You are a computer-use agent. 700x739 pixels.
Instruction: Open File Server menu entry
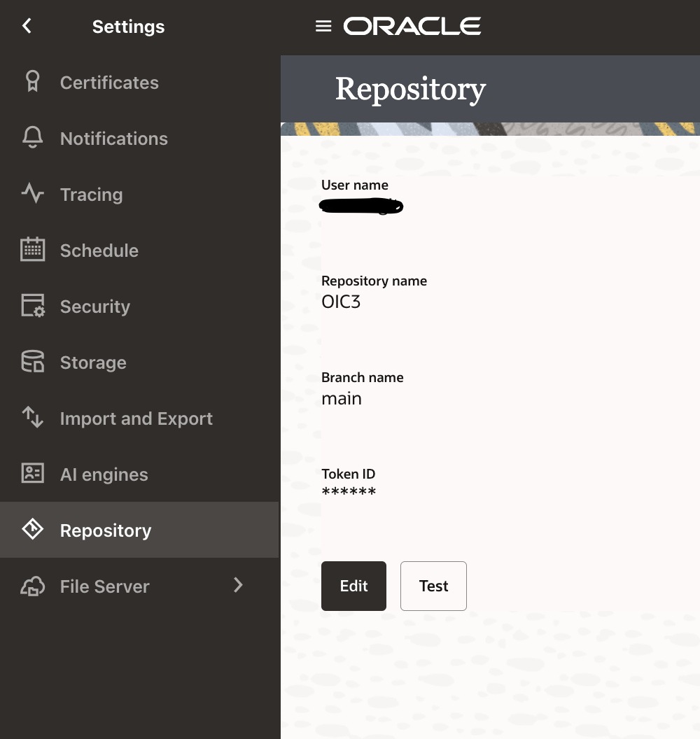[139, 586]
